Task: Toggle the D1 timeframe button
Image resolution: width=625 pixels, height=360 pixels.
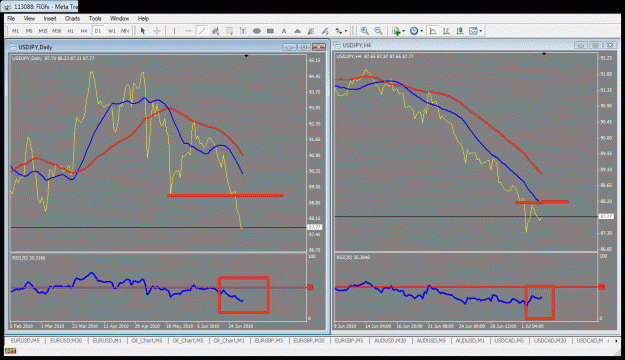Action: (98, 31)
